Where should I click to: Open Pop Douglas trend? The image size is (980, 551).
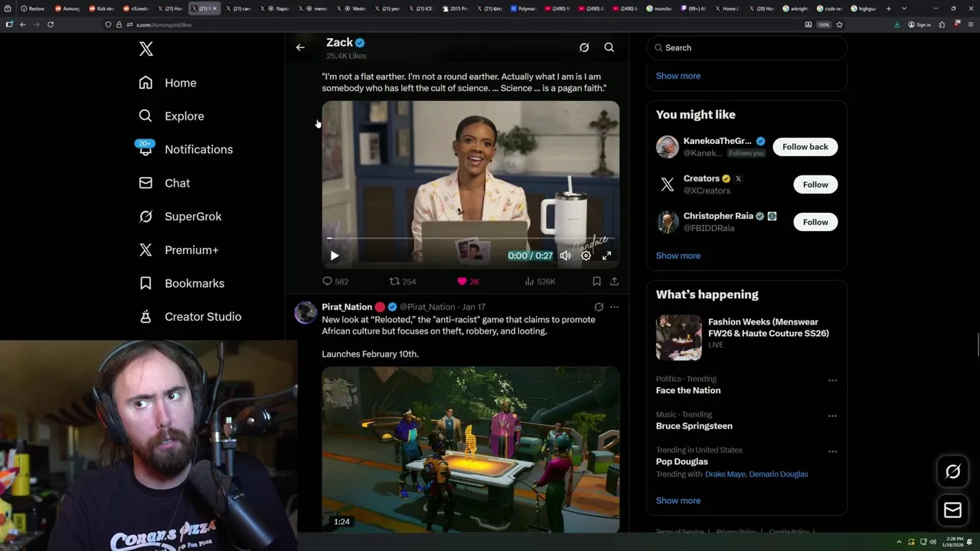(681, 461)
